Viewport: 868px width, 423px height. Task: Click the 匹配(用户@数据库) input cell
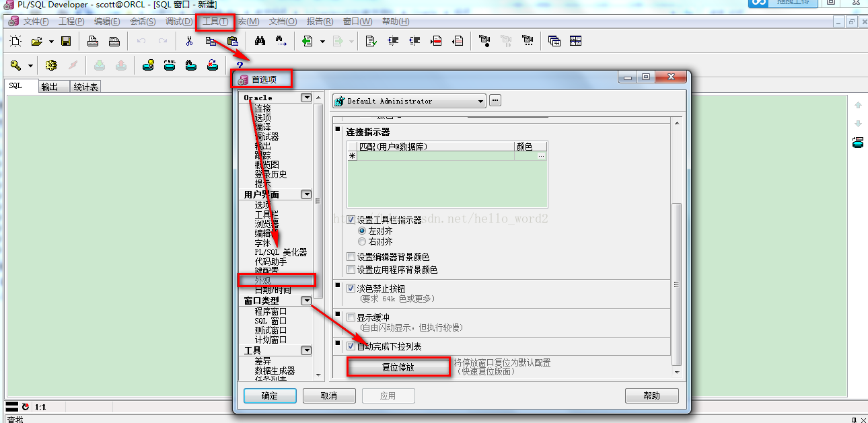(x=435, y=155)
